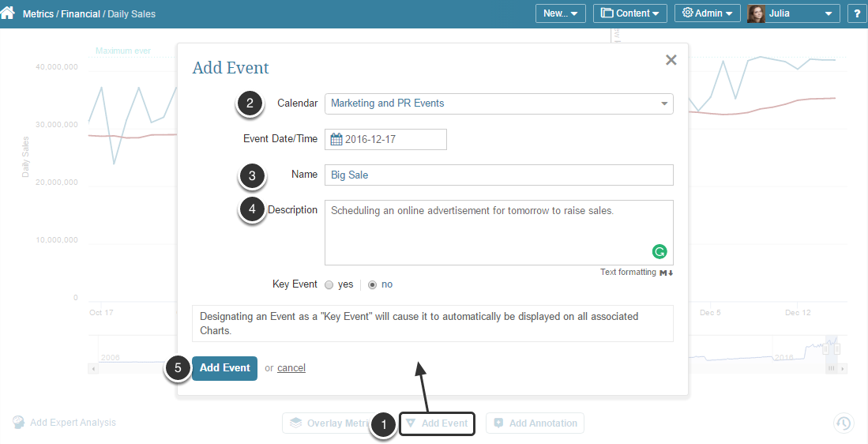The height and width of the screenshot is (444, 868).
Task: Open the Markdown text formatting icon
Action: tap(667, 273)
